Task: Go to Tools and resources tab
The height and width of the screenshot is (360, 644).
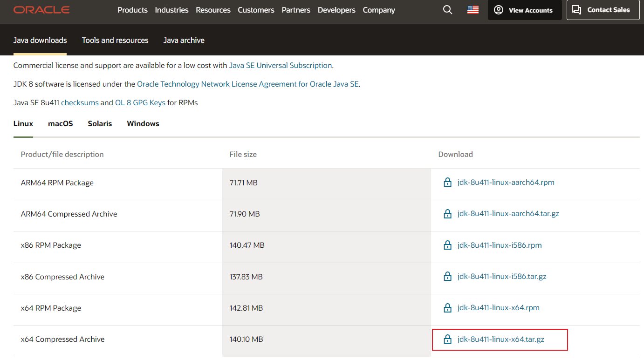Action: pos(115,40)
